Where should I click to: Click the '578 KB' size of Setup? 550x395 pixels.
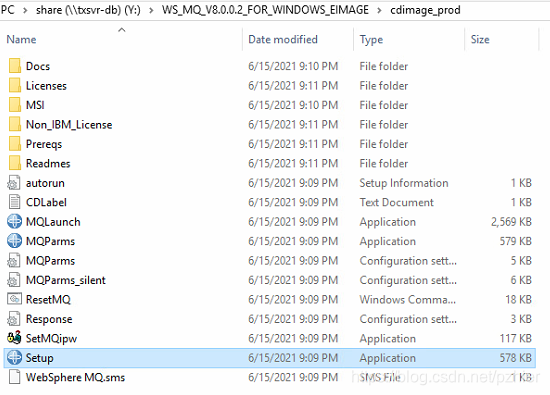coord(516,357)
